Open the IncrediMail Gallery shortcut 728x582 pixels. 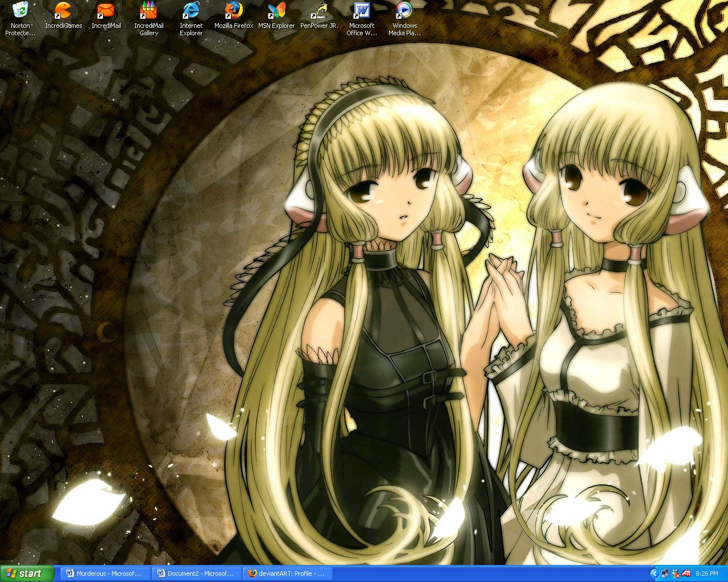click(148, 19)
